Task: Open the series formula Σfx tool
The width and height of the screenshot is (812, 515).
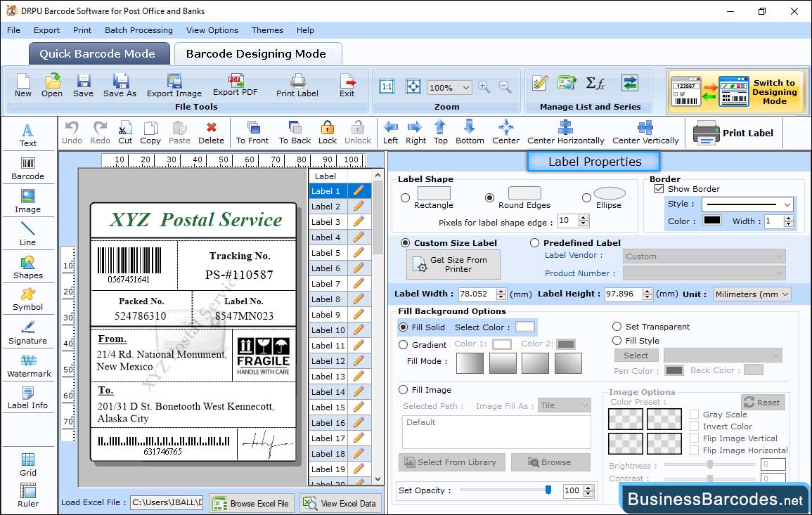Action: point(595,84)
